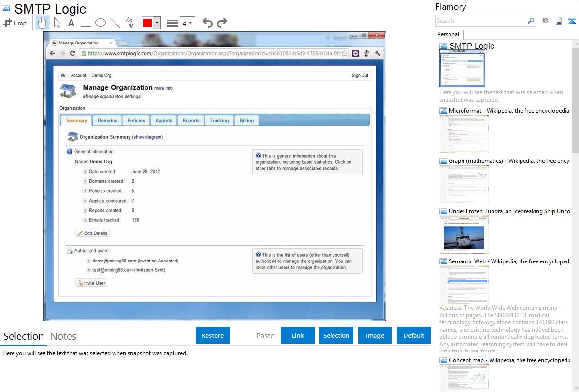Select the Crop tool
579x392 pixels.
15,23
